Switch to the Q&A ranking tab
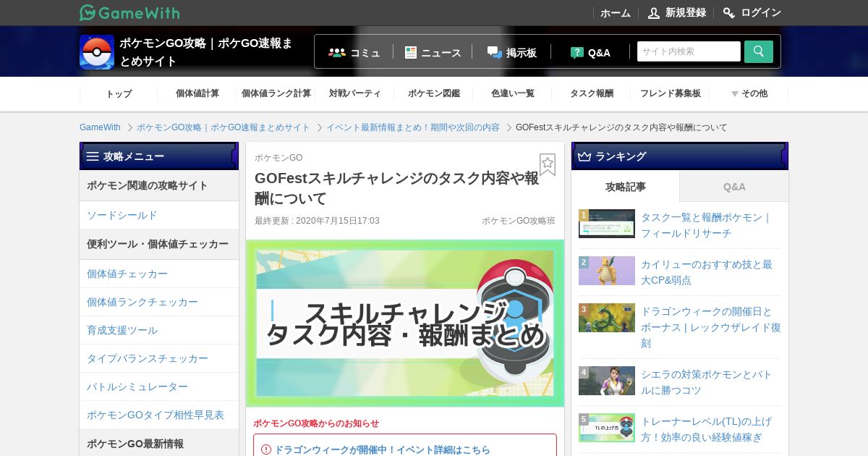Screen dimensions: 868x456 click(734, 187)
